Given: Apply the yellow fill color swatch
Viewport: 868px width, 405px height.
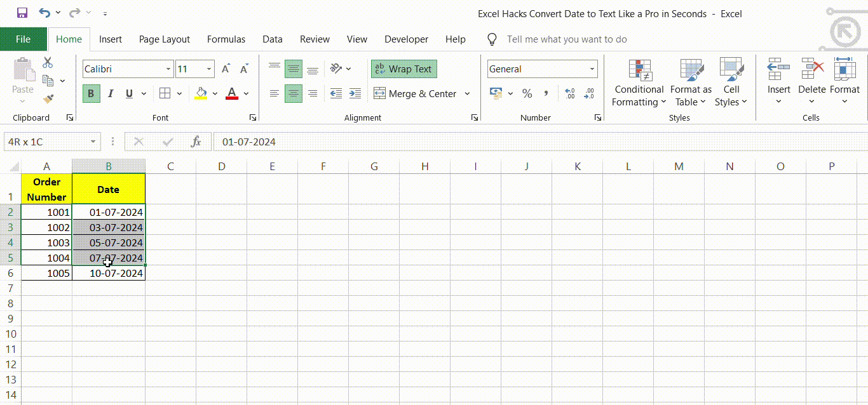Looking at the screenshot, I should click(201, 94).
